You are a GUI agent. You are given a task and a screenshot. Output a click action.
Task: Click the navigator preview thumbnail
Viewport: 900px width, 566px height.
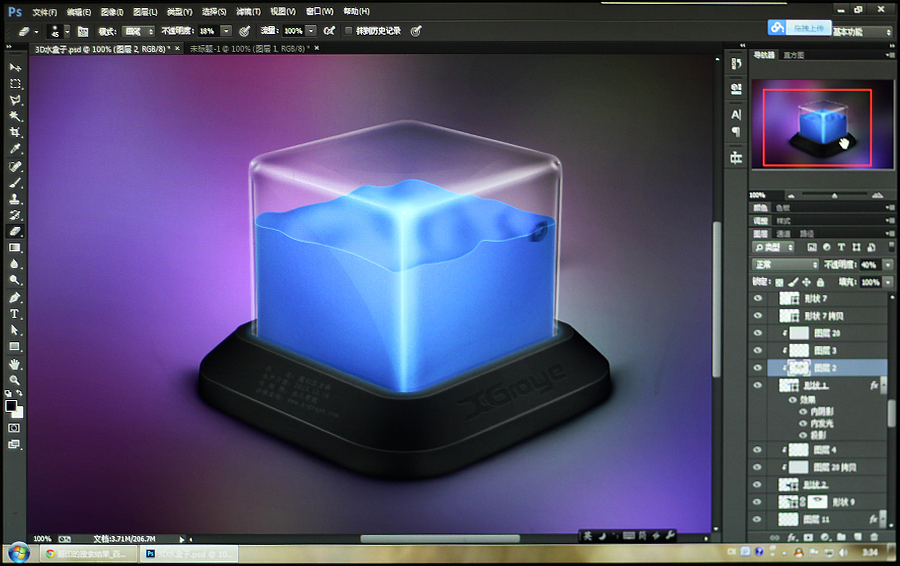pos(822,124)
